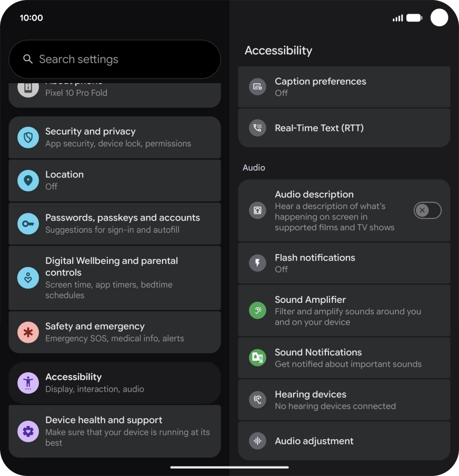Image resolution: width=459 pixels, height=476 pixels.
Task: Click the Hearing devices ear icon
Action: [257, 400]
